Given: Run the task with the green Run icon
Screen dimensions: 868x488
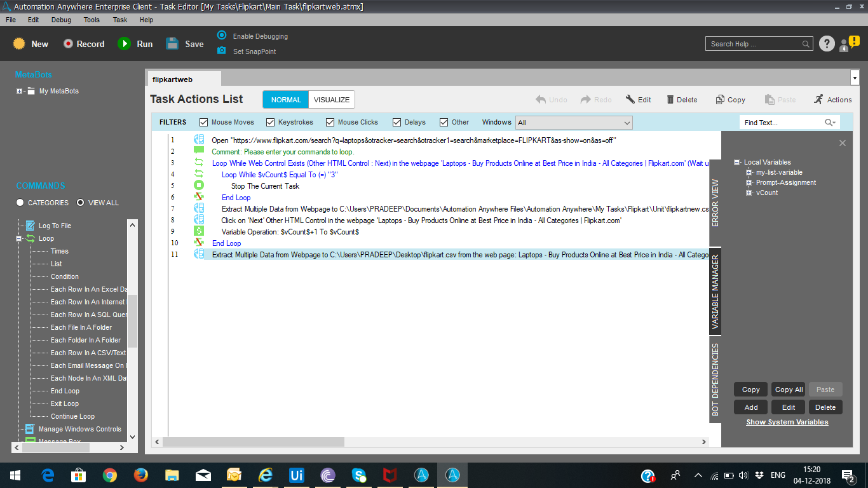Looking at the screenshot, I should (124, 44).
